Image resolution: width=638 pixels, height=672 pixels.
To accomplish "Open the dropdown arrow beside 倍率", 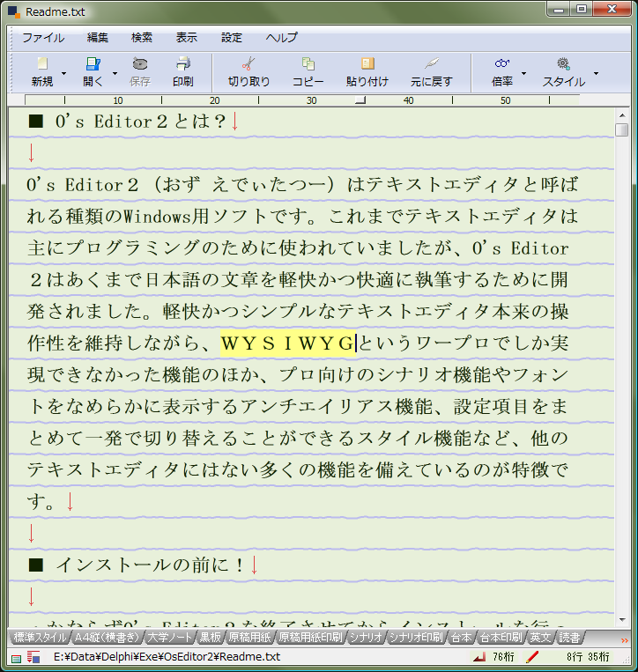I will coord(524,73).
